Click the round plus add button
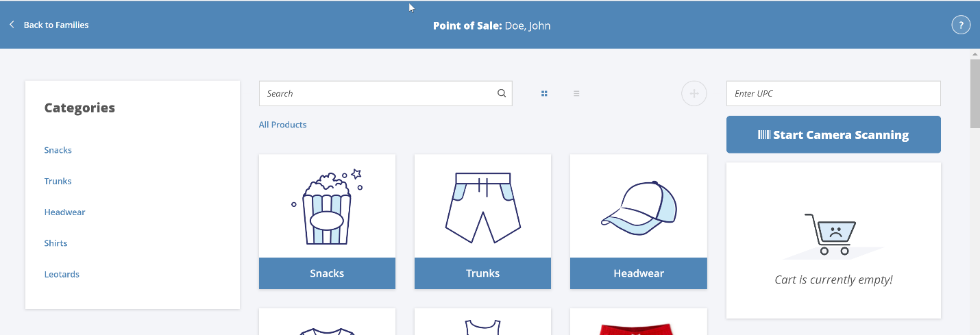The height and width of the screenshot is (335, 980). [x=694, y=93]
